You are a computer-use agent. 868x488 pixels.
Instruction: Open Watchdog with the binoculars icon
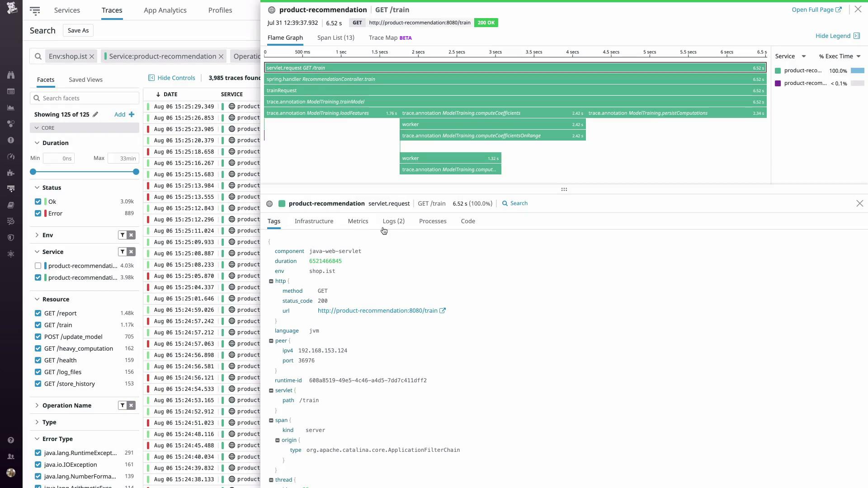click(11, 75)
